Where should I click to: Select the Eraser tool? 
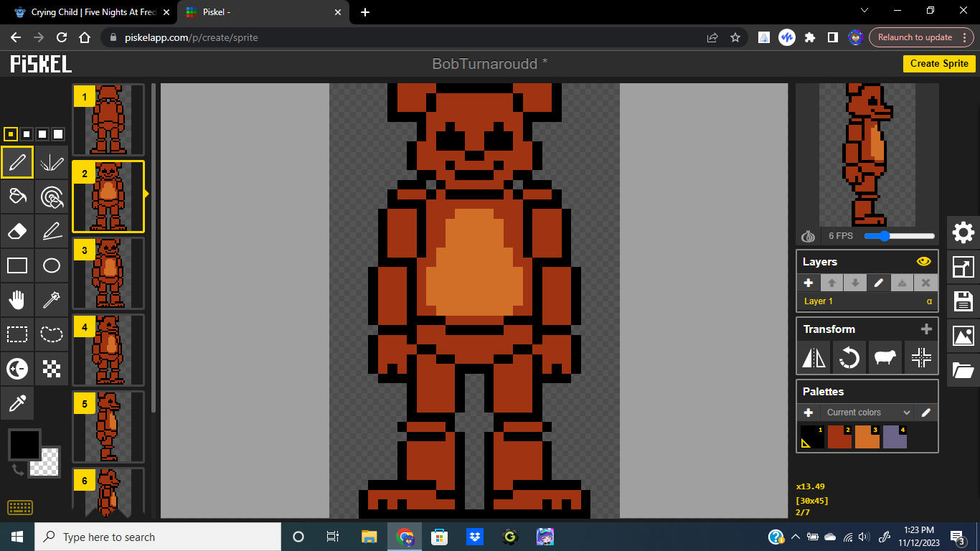coord(17,231)
